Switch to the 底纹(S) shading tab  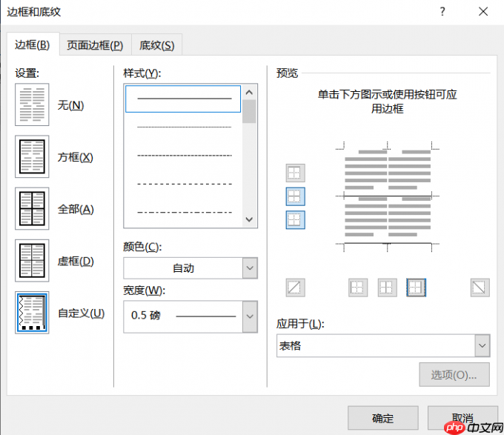[157, 45]
